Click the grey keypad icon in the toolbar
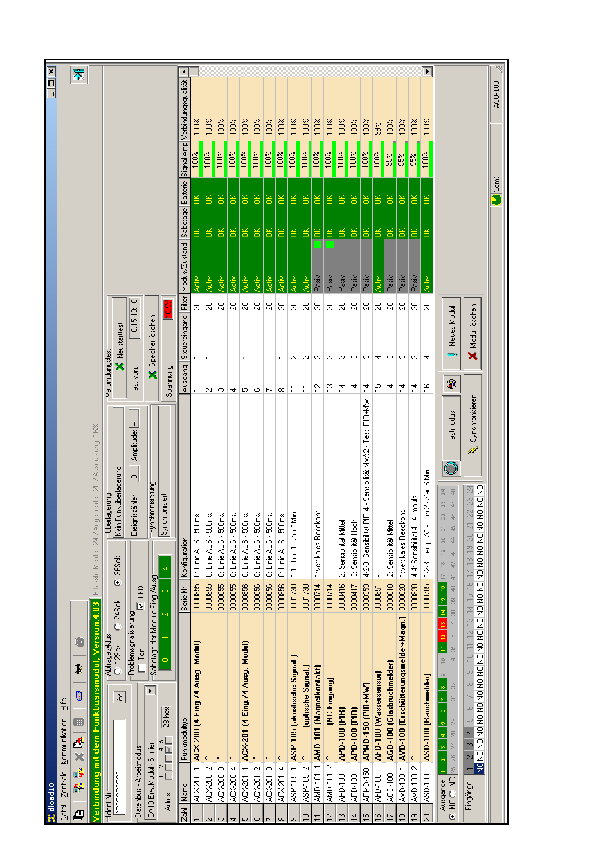The width and height of the screenshot is (614, 868). [78, 722]
